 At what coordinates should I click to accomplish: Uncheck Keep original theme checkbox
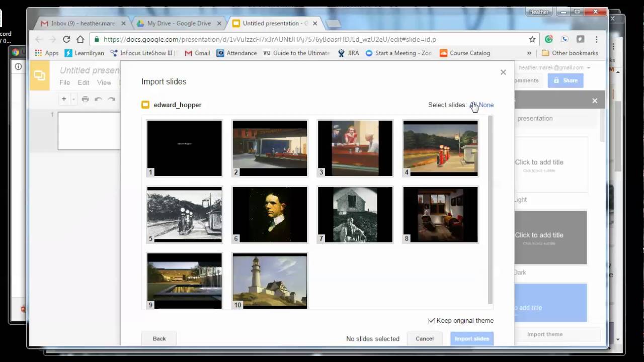431,320
